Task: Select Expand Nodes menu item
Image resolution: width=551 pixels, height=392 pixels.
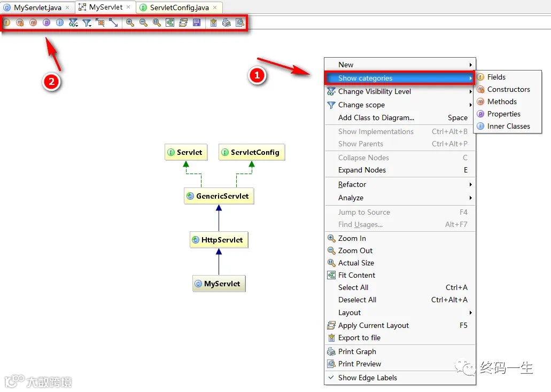Action: point(400,170)
